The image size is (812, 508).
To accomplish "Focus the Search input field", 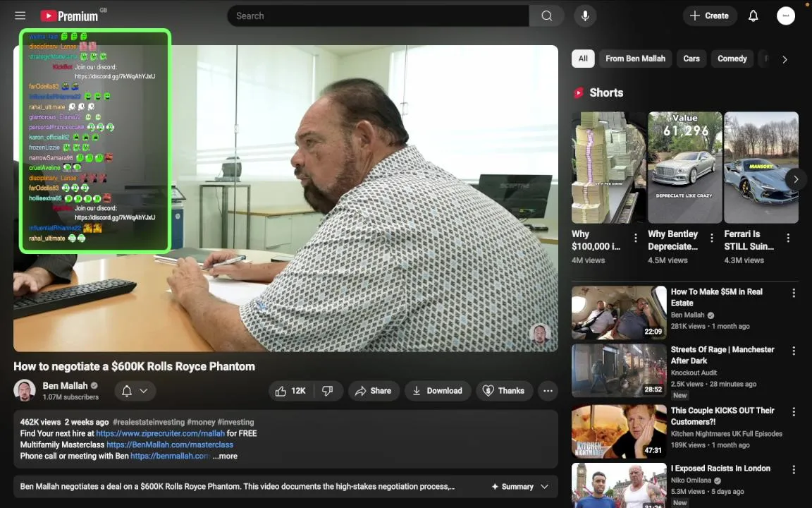I will click(378, 16).
